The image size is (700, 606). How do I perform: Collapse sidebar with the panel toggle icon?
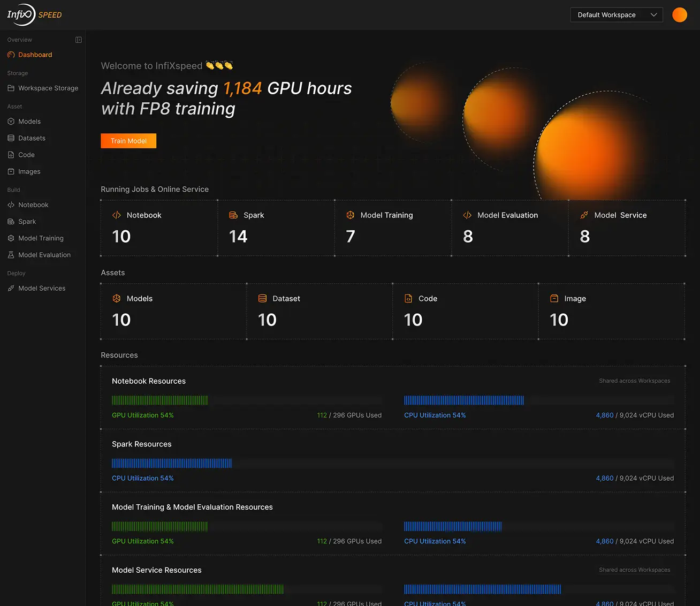click(x=79, y=40)
